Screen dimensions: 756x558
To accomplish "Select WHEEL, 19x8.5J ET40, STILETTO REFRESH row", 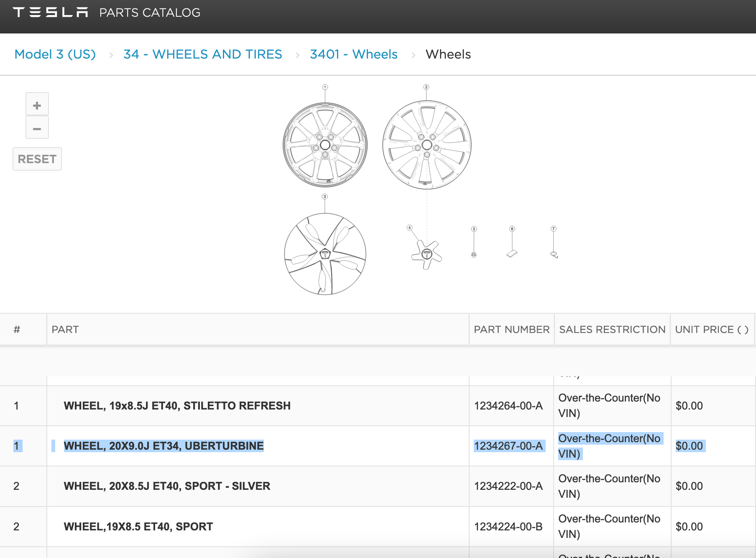I will (378, 406).
